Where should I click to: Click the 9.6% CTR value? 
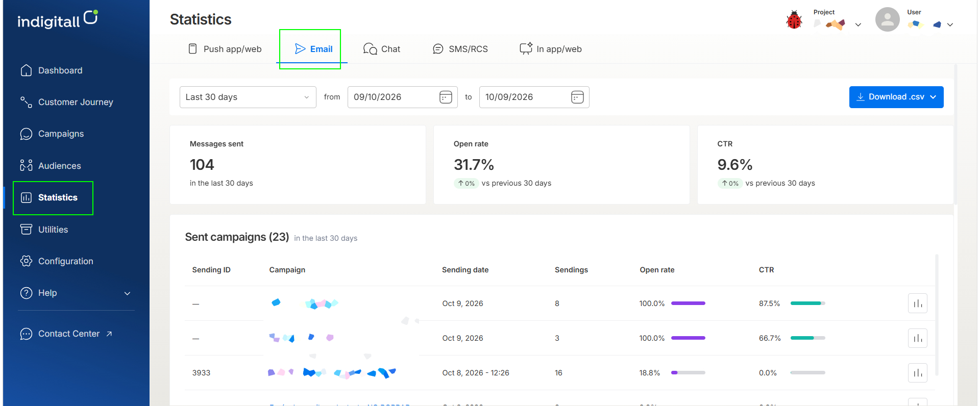coord(734,165)
